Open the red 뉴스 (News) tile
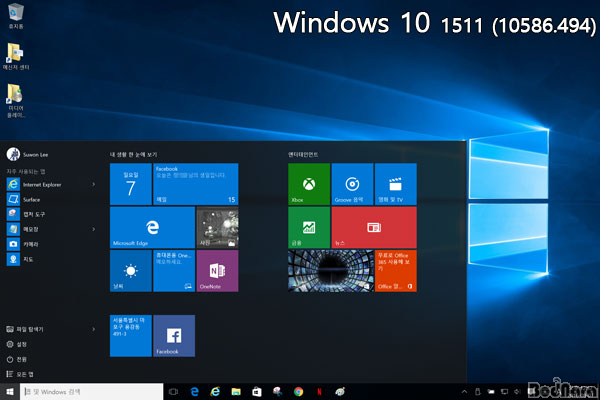The image size is (600, 400). 374,227
